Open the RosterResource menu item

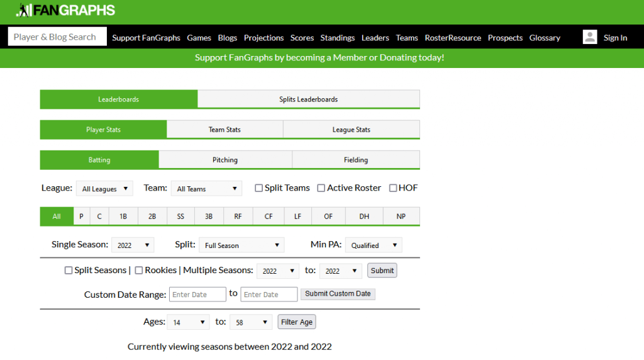(453, 38)
